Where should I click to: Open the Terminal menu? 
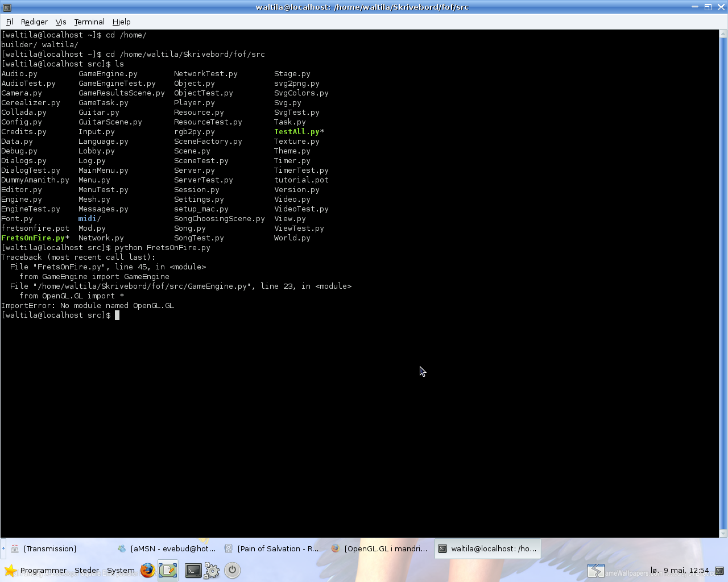pyautogui.click(x=89, y=22)
